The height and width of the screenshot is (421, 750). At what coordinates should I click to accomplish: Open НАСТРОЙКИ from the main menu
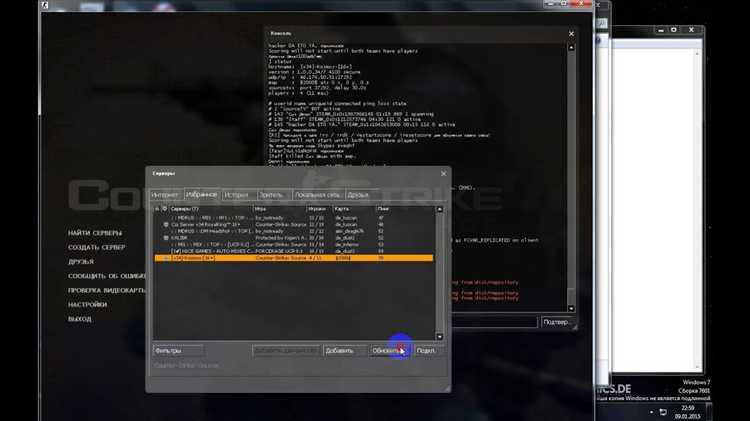point(88,304)
